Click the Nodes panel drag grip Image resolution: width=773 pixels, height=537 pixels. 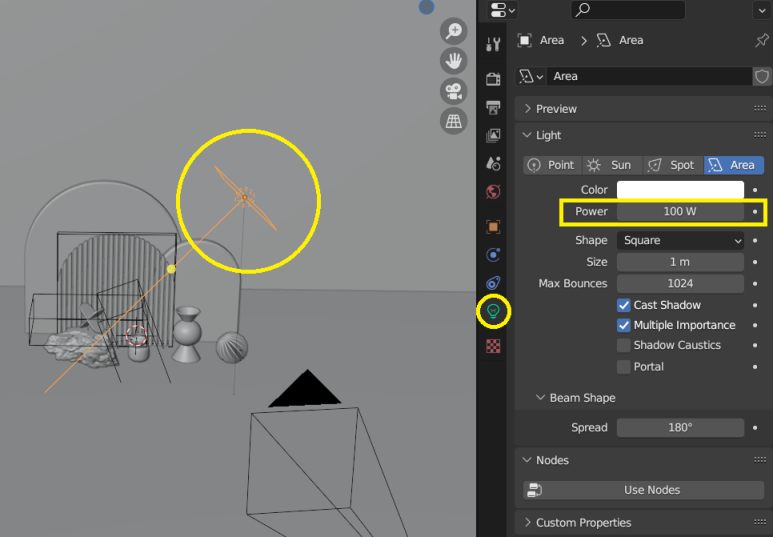pos(760,460)
